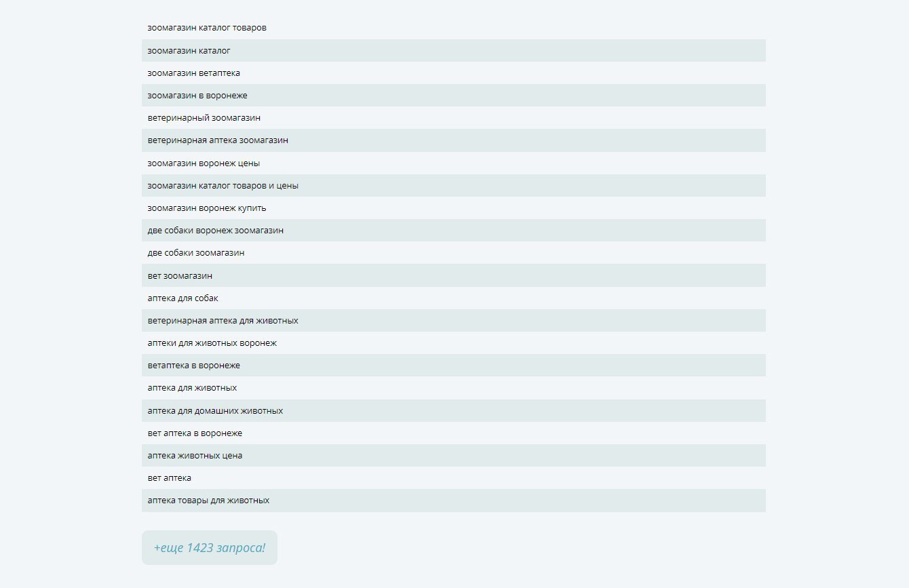
Task: Select 'две собаки воронеж зоомагазин' row
Action: pos(454,230)
